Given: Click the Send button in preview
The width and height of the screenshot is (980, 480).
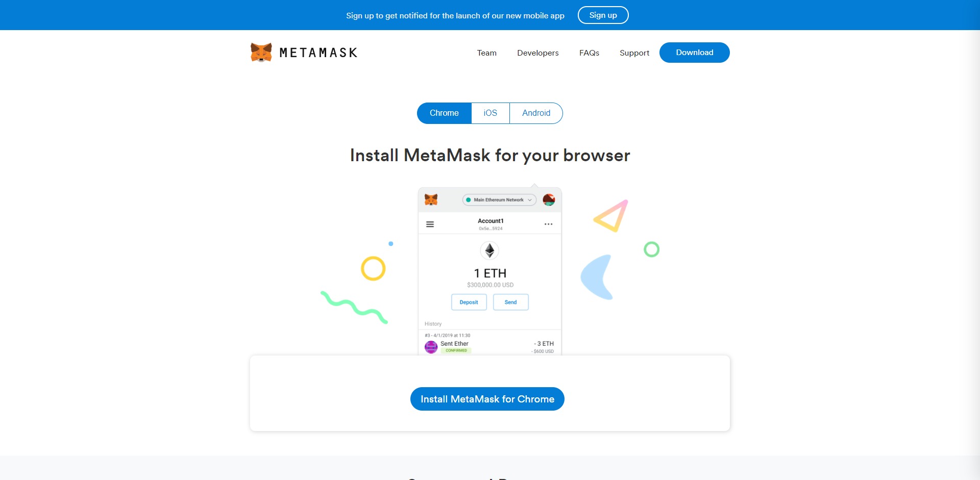Looking at the screenshot, I should tap(511, 302).
